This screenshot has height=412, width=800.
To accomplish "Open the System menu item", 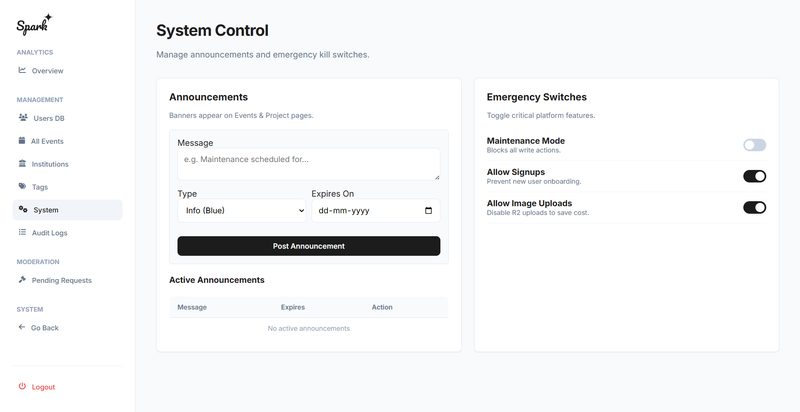I will click(46, 210).
